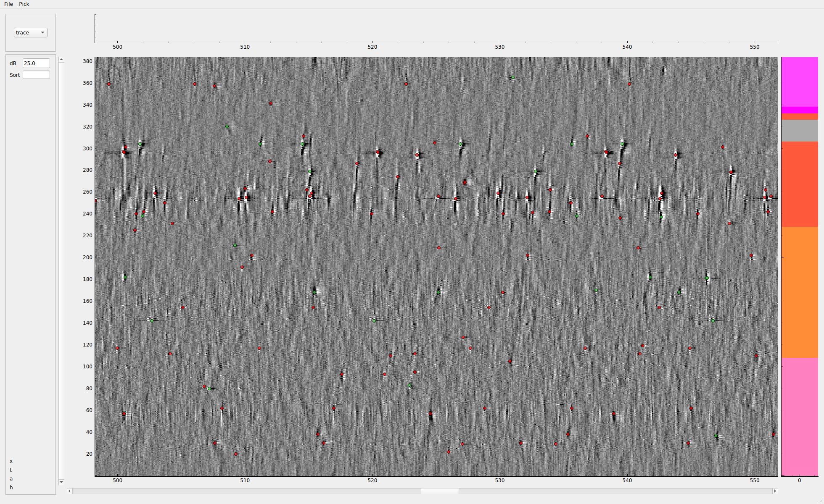Image resolution: width=824 pixels, height=504 pixels.
Task: Select the orange block in color bar
Action: (800, 292)
